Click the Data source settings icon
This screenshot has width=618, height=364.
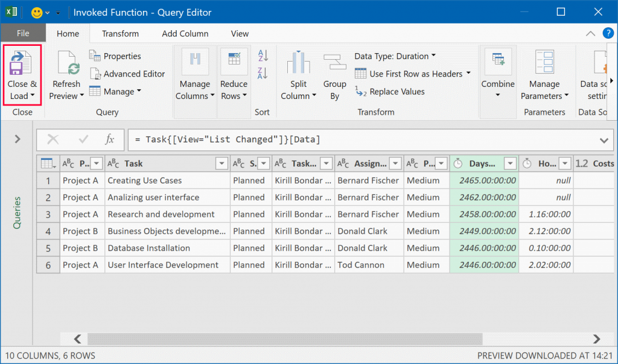tap(600, 62)
